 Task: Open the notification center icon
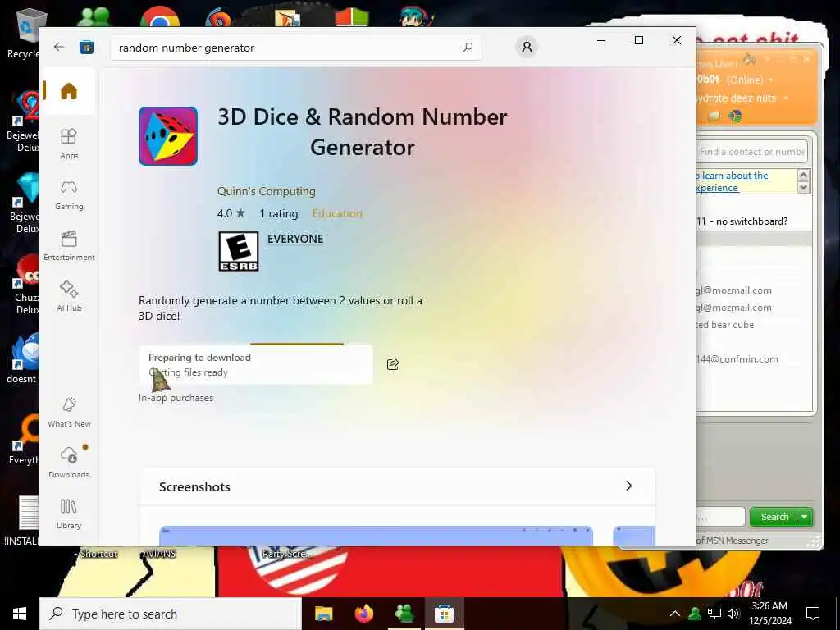point(813,614)
